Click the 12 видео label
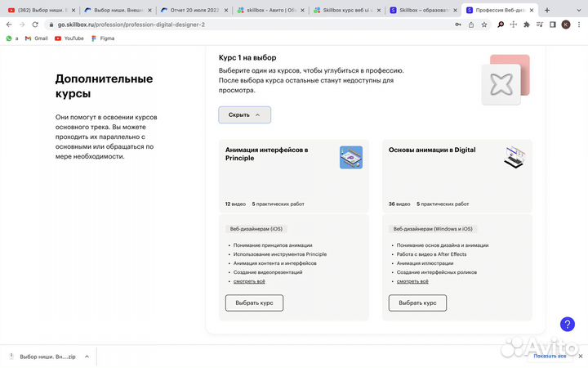 235,204
